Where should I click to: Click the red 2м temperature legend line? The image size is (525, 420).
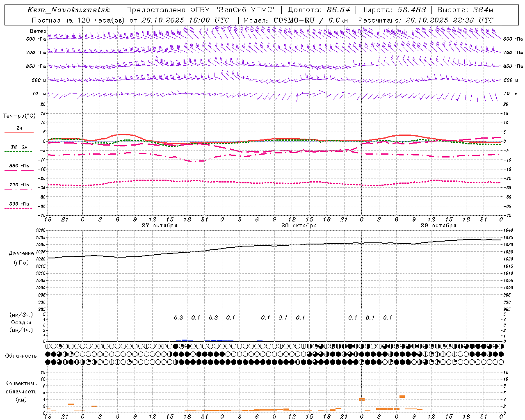click(x=19, y=132)
